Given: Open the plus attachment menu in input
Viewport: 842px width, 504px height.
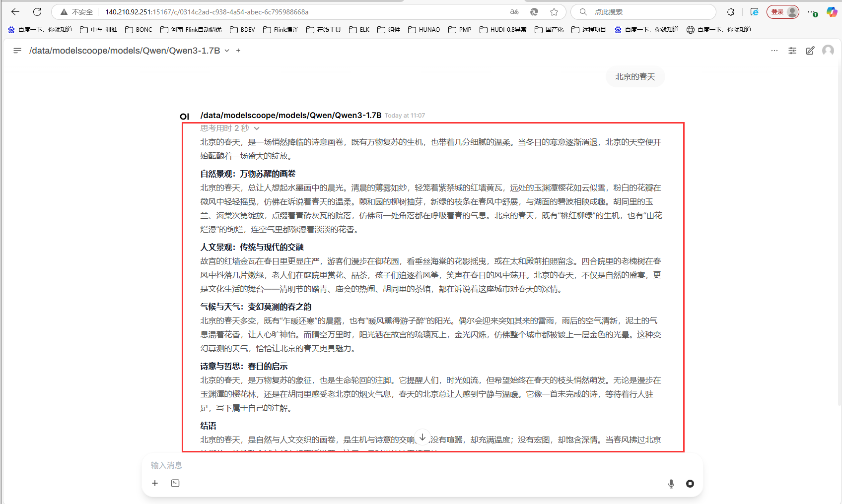Looking at the screenshot, I should pos(155,483).
